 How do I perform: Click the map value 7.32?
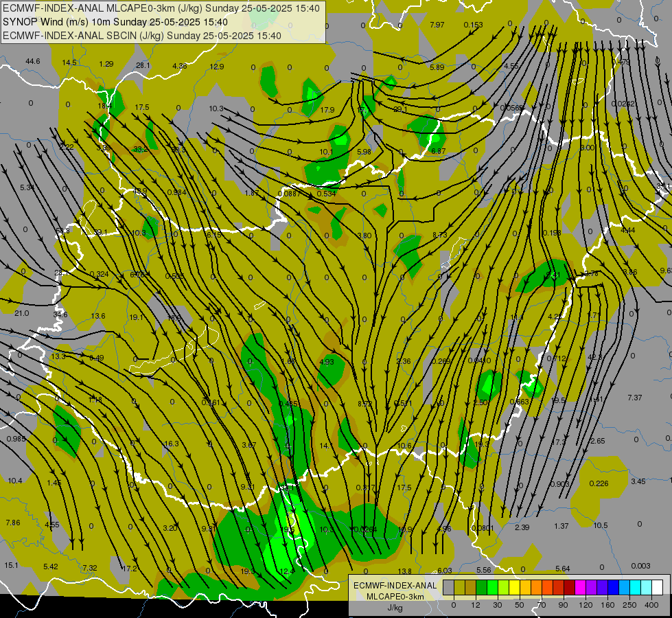click(x=89, y=568)
